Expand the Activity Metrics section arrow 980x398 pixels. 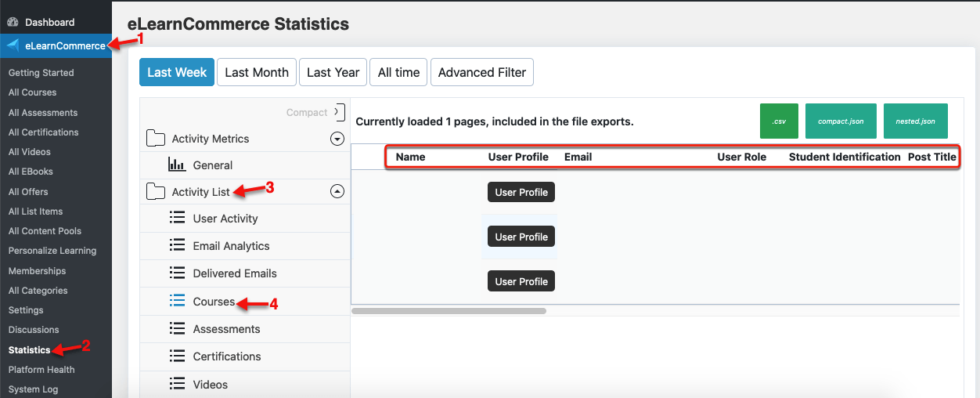click(x=337, y=139)
